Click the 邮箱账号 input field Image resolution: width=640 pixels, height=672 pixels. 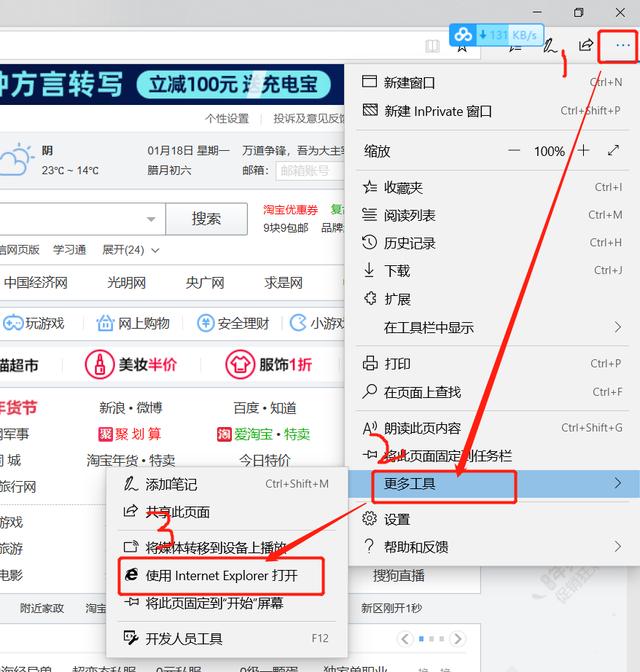click(x=310, y=171)
